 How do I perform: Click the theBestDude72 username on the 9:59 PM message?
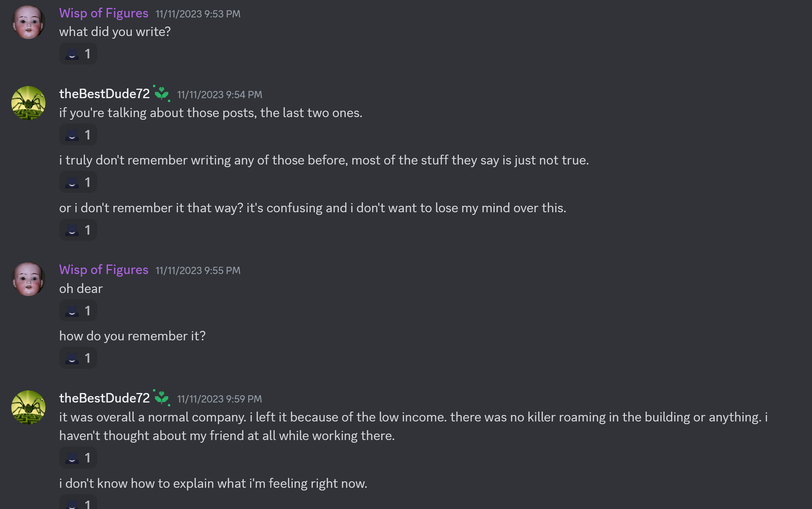(105, 398)
